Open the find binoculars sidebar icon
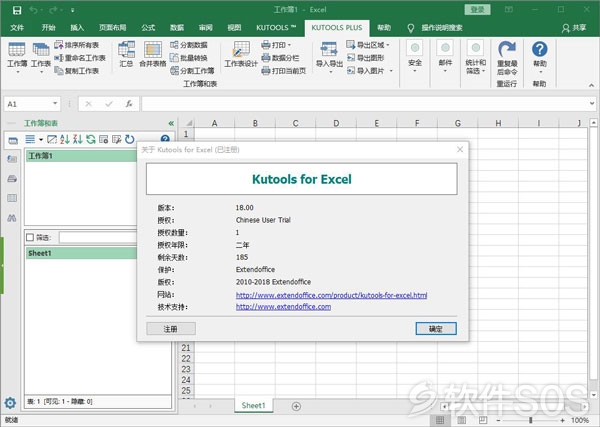 [x=12, y=218]
